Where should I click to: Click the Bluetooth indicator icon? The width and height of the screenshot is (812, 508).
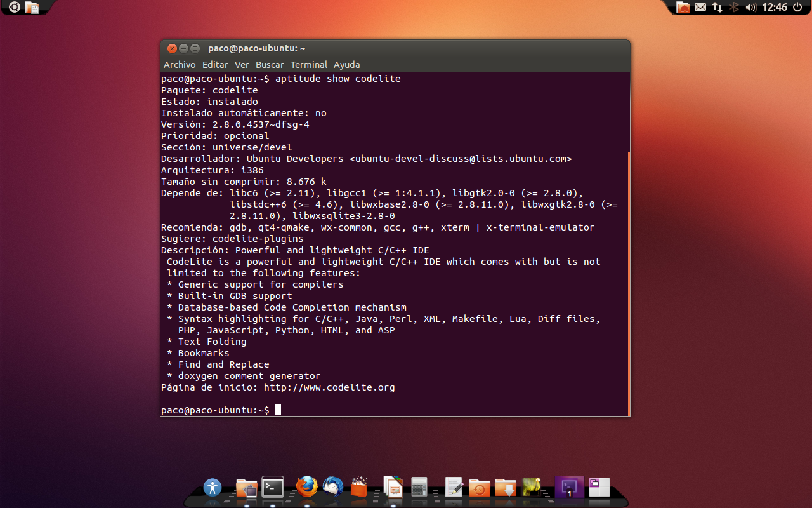pos(735,8)
